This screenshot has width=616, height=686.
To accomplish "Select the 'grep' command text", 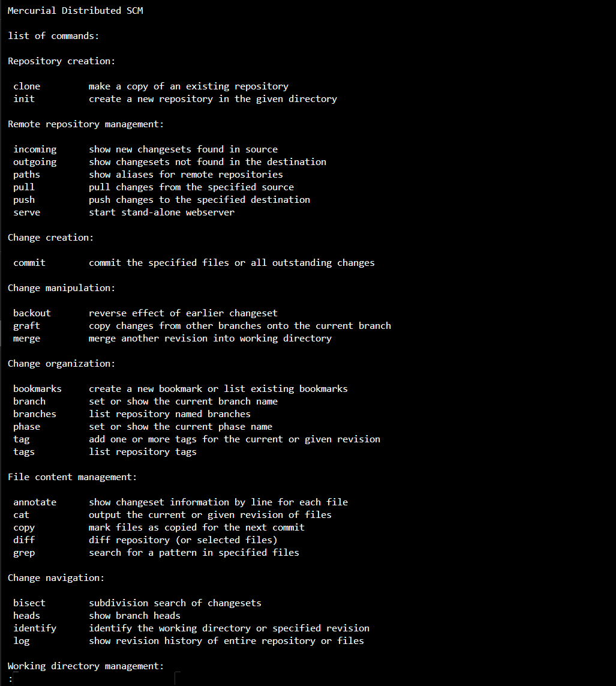I will 24,553.
